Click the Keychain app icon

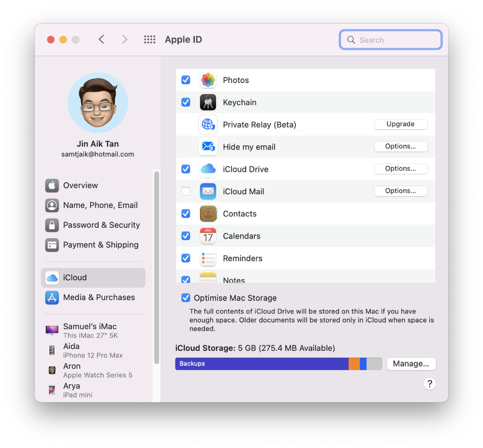point(208,102)
